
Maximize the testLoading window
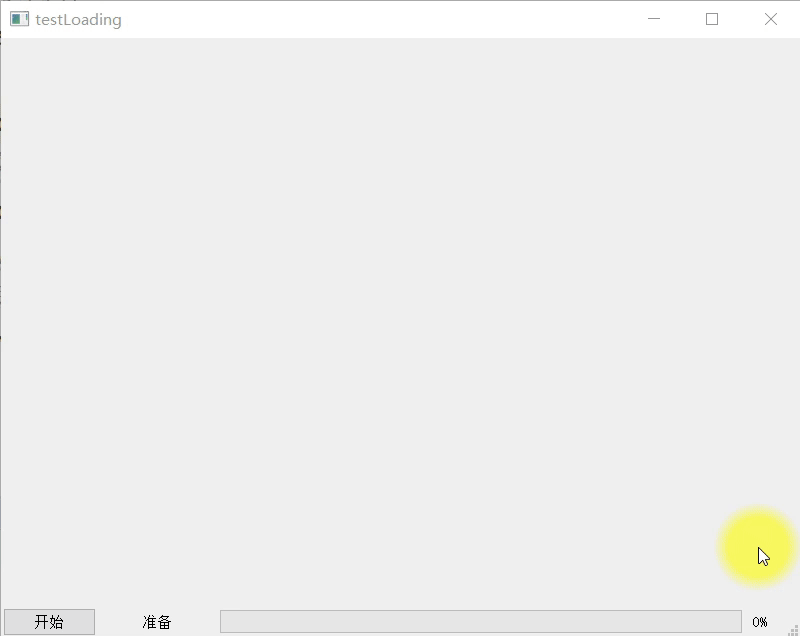[x=711, y=19]
